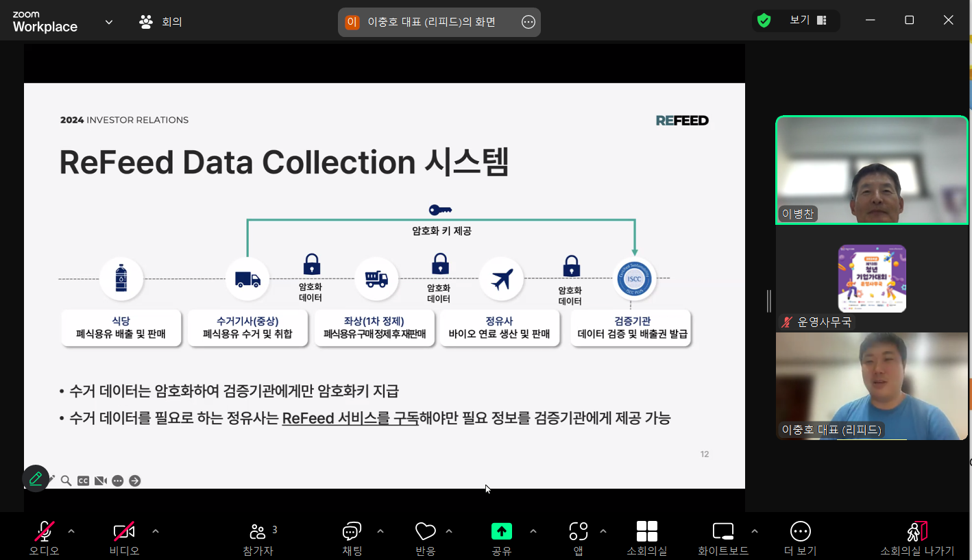Unmute the microphone with 오디오 button

tap(45, 538)
